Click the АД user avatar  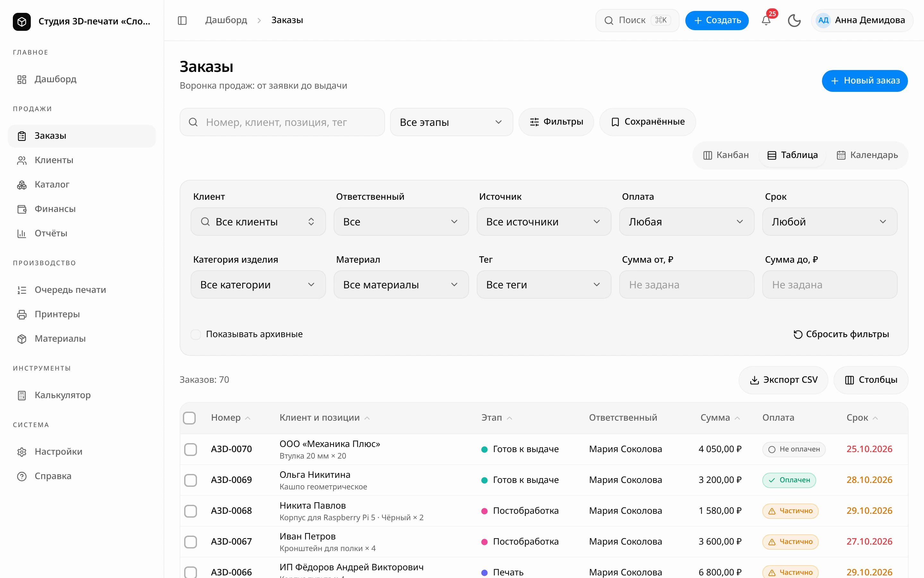[x=823, y=20]
